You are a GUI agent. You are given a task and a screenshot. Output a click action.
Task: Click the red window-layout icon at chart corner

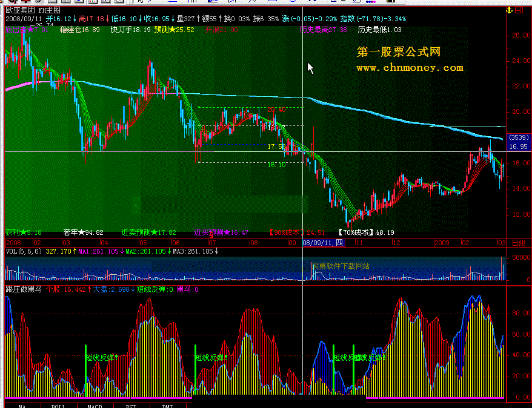click(x=519, y=10)
